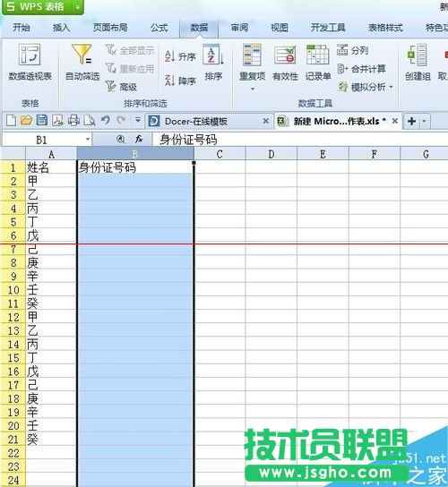Switch to the 插入 tab
This screenshot has width=448, height=487.
[61, 28]
